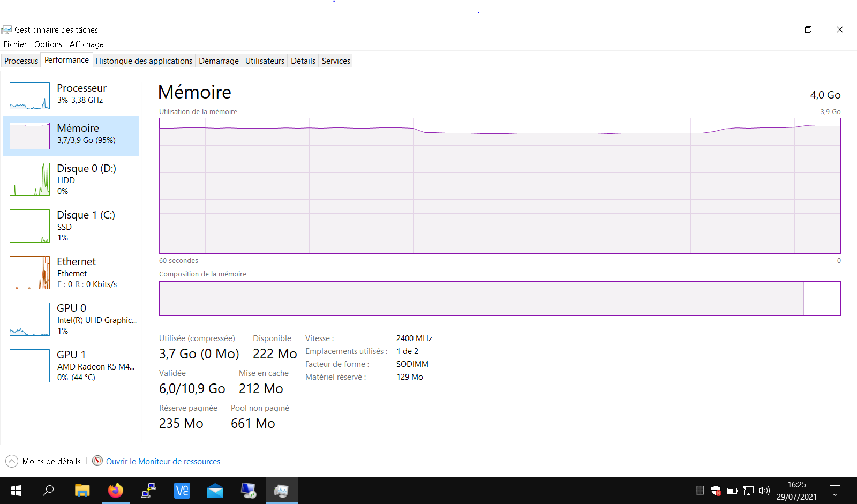Open the Affichage menu
Viewport: 857px width, 504px height.
pos(87,44)
